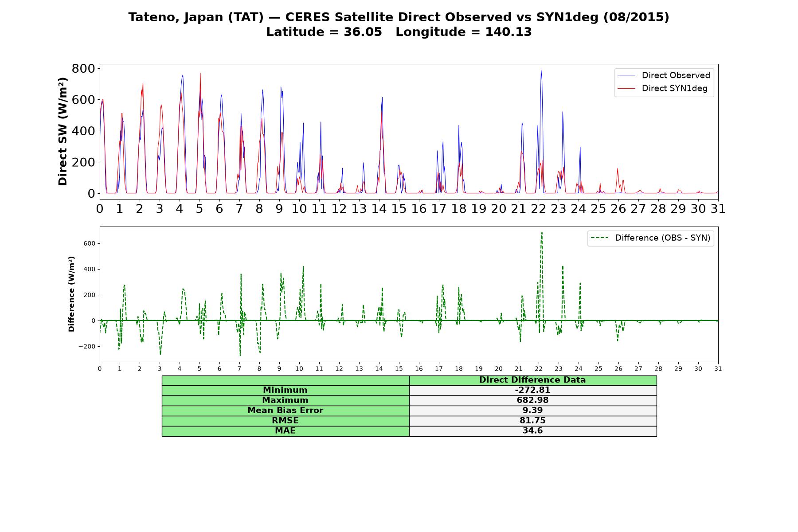
Task: Click the Direct Difference Data table header
Action: (x=532, y=380)
